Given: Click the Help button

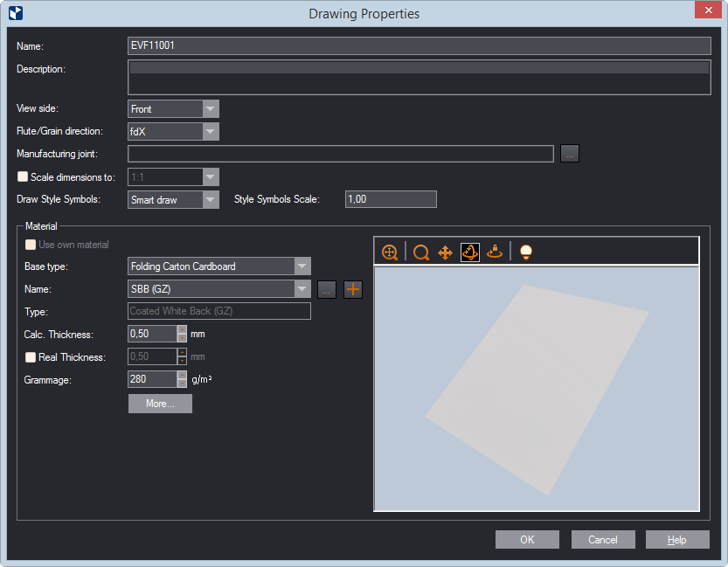Looking at the screenshot, I should coord(677,540).
